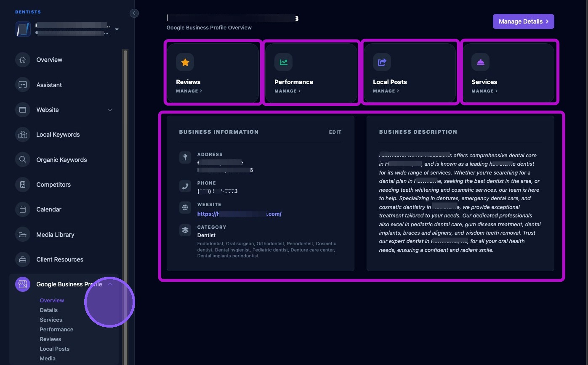588x365 pixels.
Task: Expand the Website submenu chevron
Action: [x=110, y=110]
